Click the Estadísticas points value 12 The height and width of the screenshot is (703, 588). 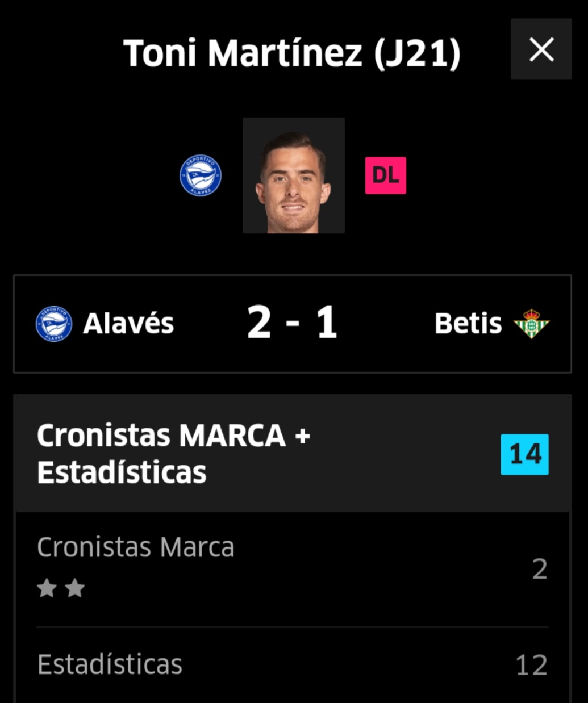531,665
